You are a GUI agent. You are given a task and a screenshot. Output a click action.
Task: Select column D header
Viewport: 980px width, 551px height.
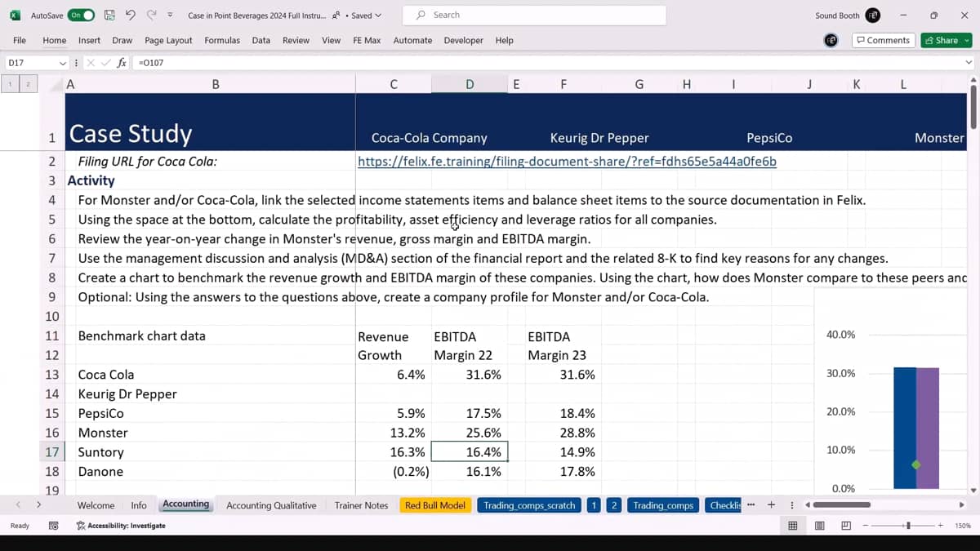pyautogui.click(x=470, y=83)
